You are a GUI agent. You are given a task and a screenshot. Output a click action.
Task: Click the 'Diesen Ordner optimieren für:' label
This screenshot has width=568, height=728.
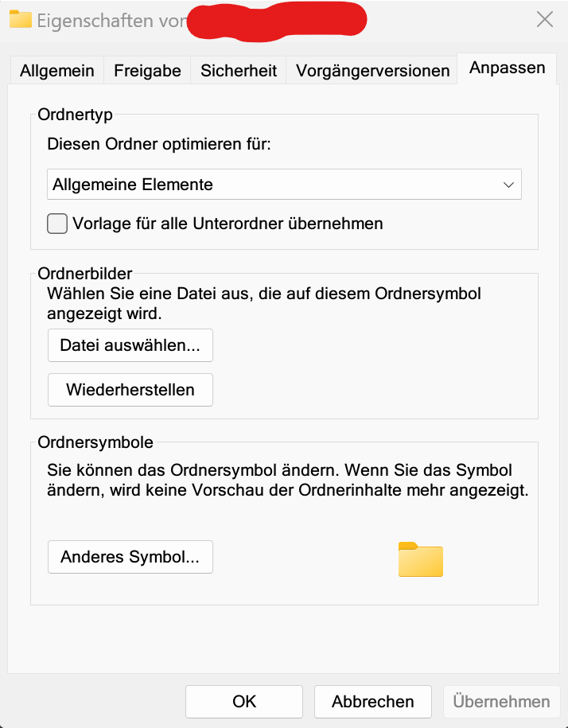(x=159, y=144)
